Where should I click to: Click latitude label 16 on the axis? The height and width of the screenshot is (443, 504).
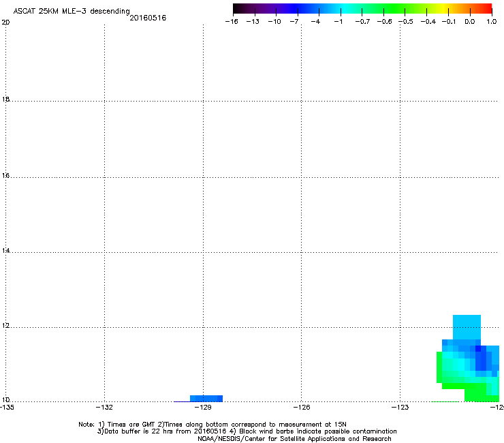(5, 175)
